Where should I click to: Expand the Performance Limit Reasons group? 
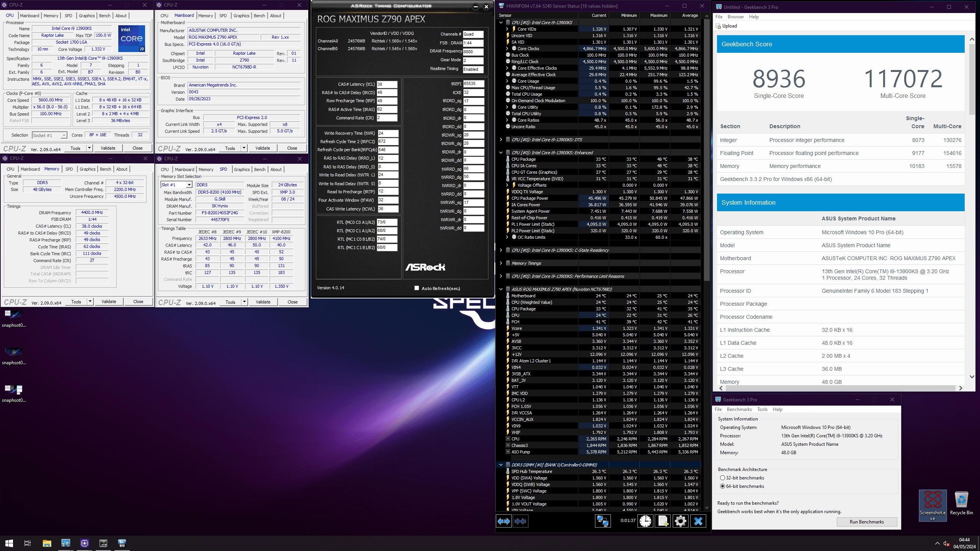click(501, 276)
